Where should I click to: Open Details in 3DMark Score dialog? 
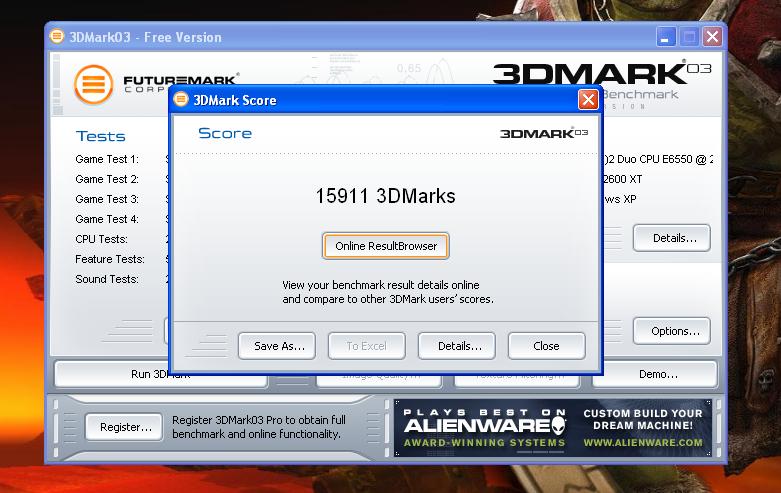pyautogui.click(x=457, y=346)
